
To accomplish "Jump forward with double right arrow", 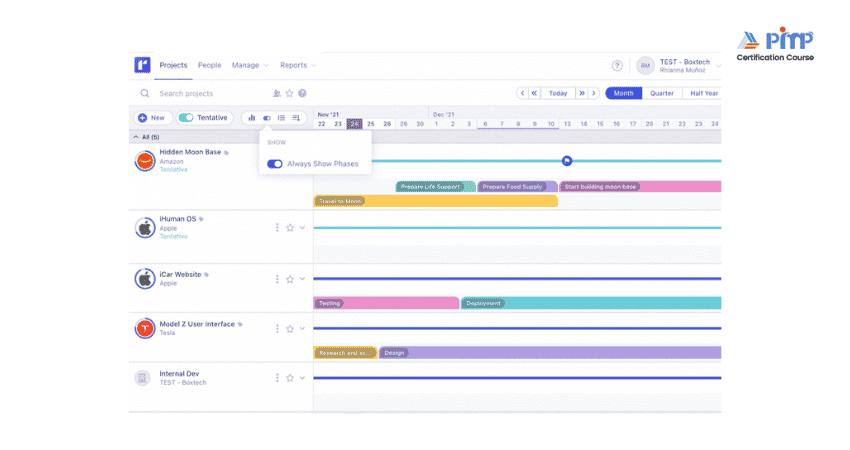I will point(582,93).
